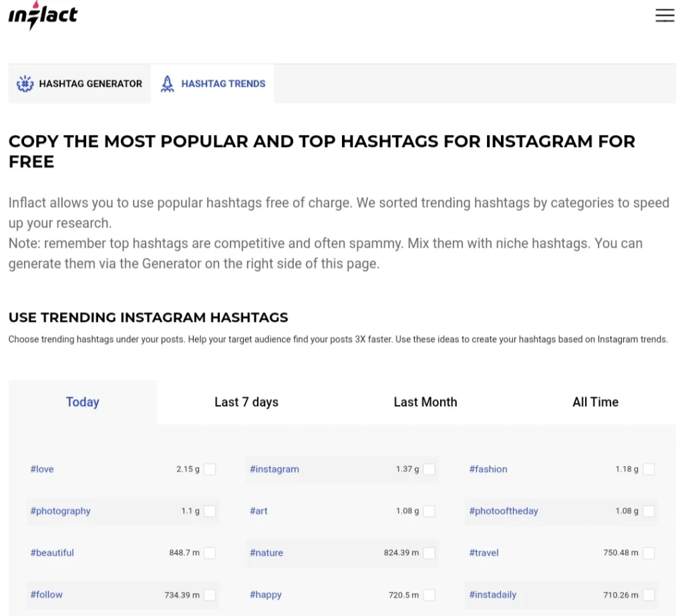The height and width of the screenshot is (616, 684).
Task: Check the #beautiful hashtag checkbox
Action: [210, 553]
